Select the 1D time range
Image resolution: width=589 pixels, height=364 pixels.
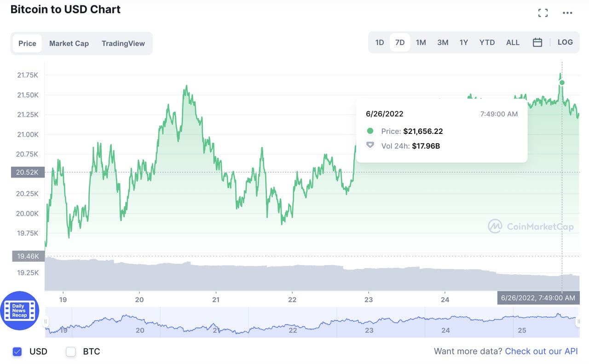pos(380,42)
